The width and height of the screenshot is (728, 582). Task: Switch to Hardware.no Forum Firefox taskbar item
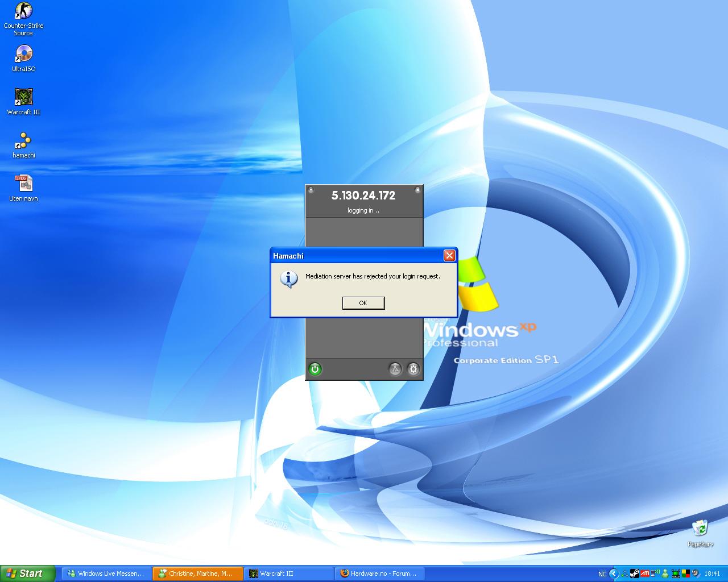coord(380,573)
